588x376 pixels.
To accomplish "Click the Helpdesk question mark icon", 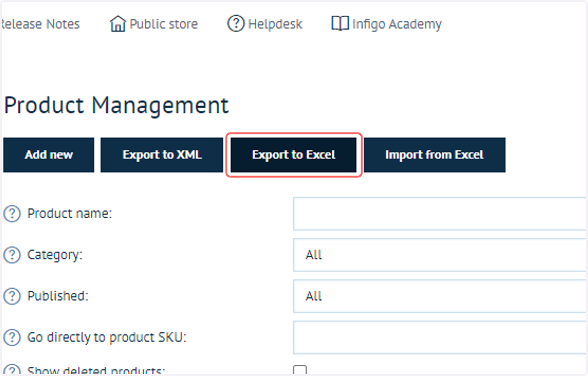I will (236, 24).
